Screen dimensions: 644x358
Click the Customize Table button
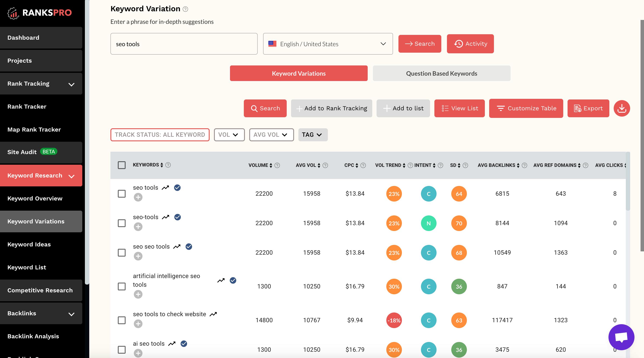(526, 108)
